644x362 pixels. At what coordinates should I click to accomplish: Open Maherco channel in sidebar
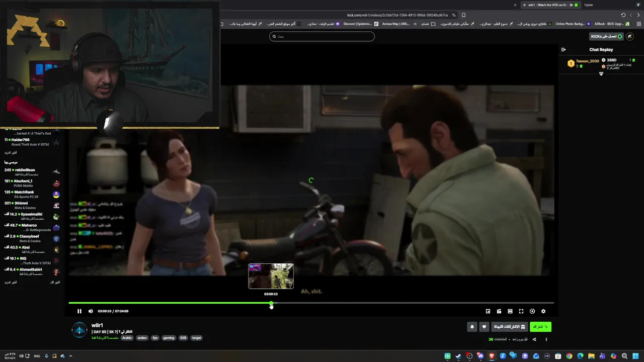click(x=32, y=227)
